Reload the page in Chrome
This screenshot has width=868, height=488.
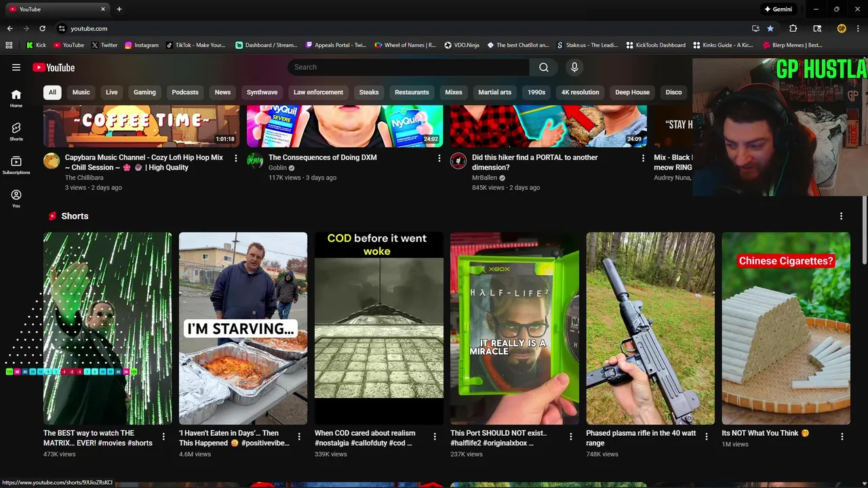(42, 28)
